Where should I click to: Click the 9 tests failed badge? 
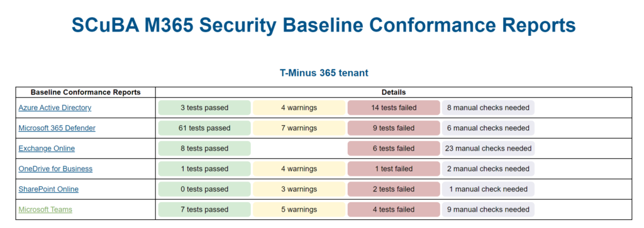coord(394,128)
